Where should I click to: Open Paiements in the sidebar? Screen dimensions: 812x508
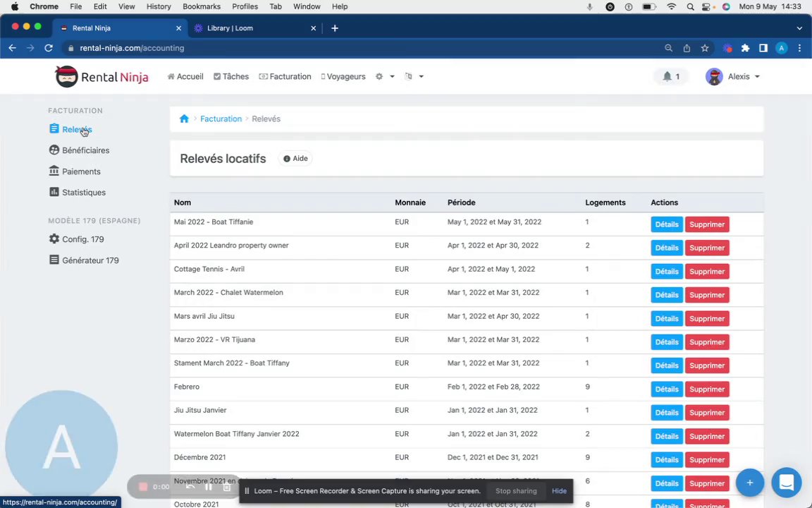pos(81,171)
